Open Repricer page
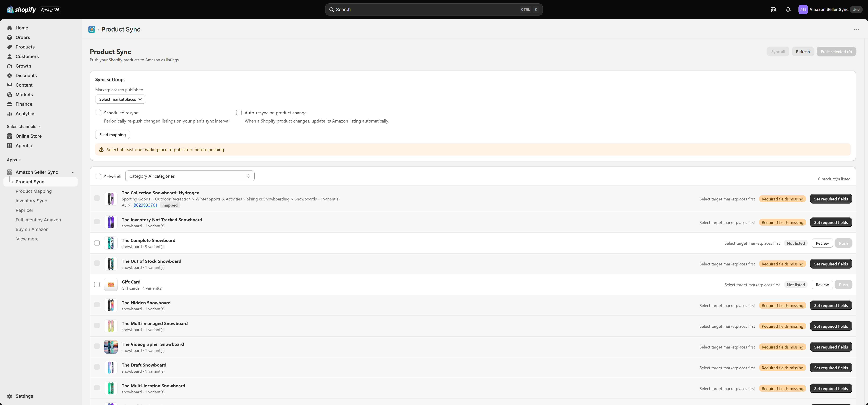Viewport: 868px width, 405px height. pos(24,210)
